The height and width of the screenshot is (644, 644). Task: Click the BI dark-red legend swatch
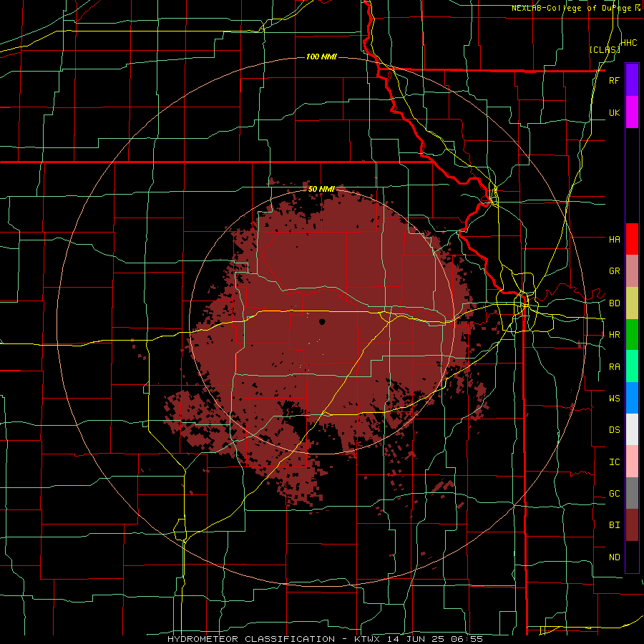[x=632, y=525]
